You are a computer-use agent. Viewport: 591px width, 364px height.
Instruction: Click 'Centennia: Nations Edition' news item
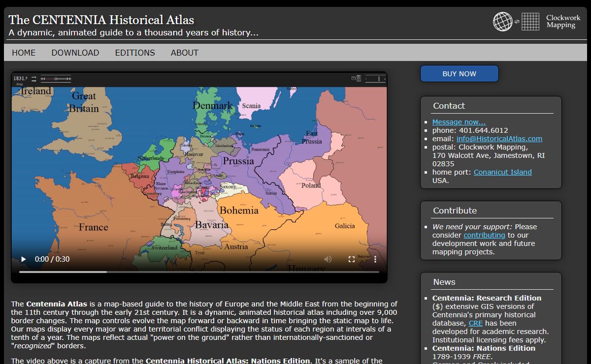pyautogui.click(x=484, y=348)
